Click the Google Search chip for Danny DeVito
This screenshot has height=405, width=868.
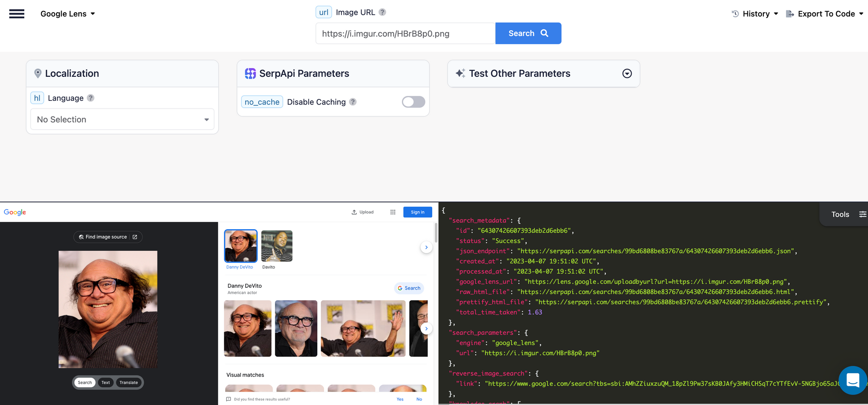point(409,288)
